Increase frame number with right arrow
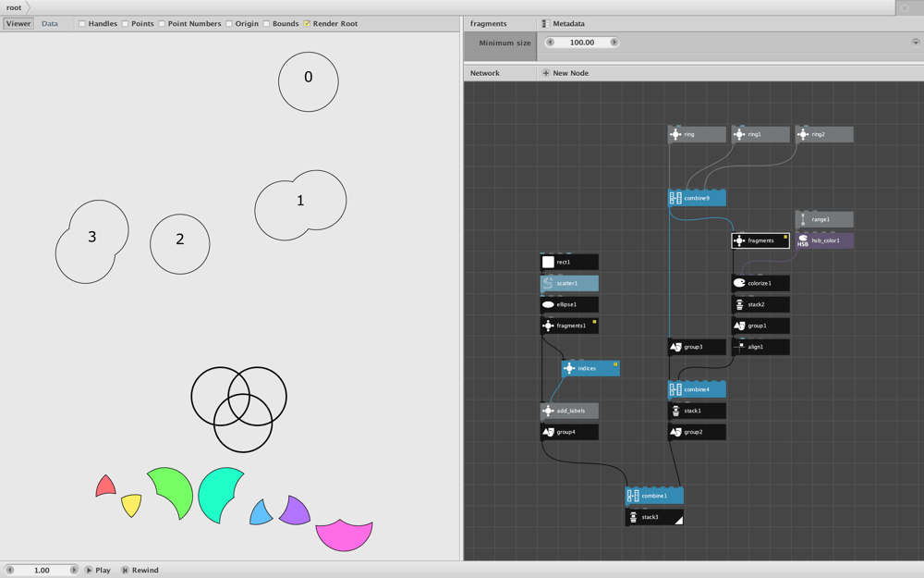This screenshot has width=924, height=578. [74, 570]
